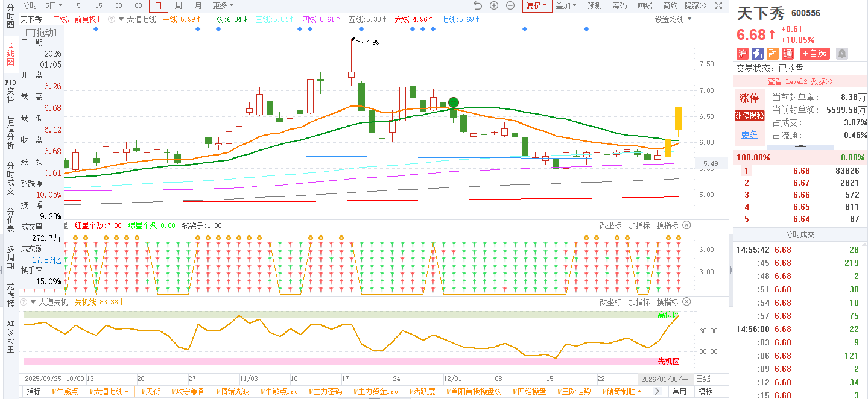Expand the 更多 period dropdown
This screenshot has height=399, width=868.
[x=223, y=6]
